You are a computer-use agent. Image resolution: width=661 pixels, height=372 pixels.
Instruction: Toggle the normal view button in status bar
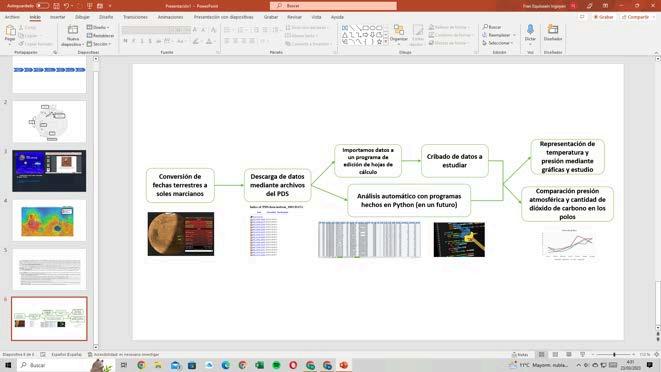542,355
